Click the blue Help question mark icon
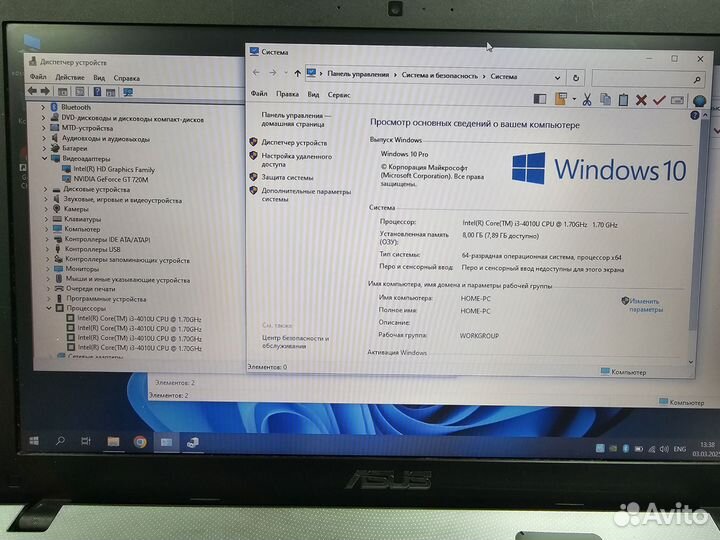 (x=699, y=100)
